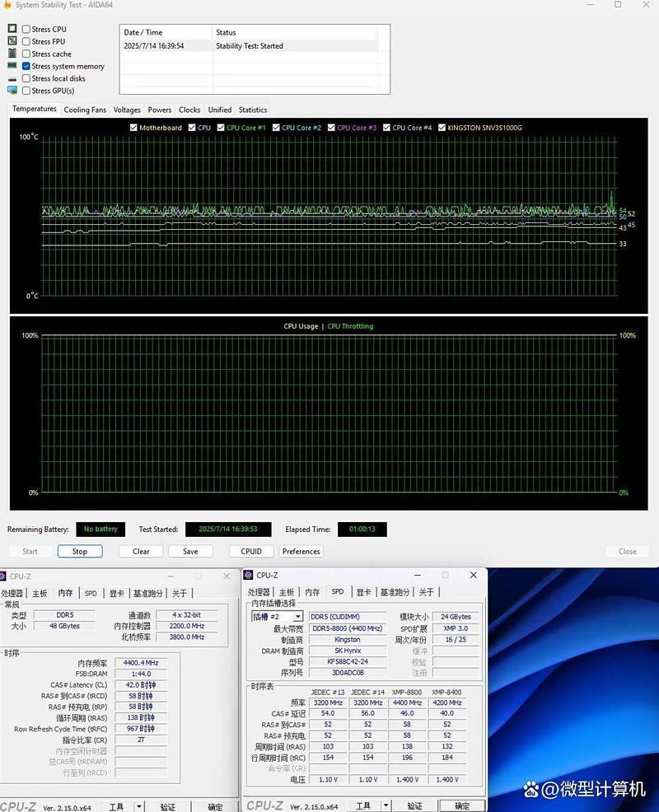Toggle the KINGSTON SNV3S1000G graph checkbox

[x=442, y=128]
